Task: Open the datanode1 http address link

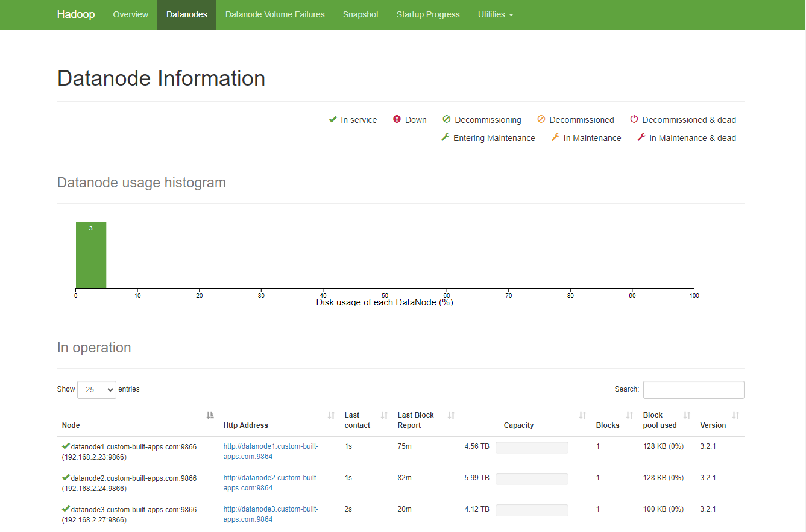Action: [x=271, y=451]
